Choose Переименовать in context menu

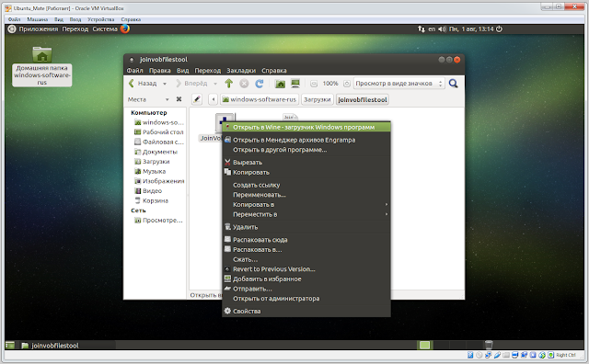(x=306, y=195)
